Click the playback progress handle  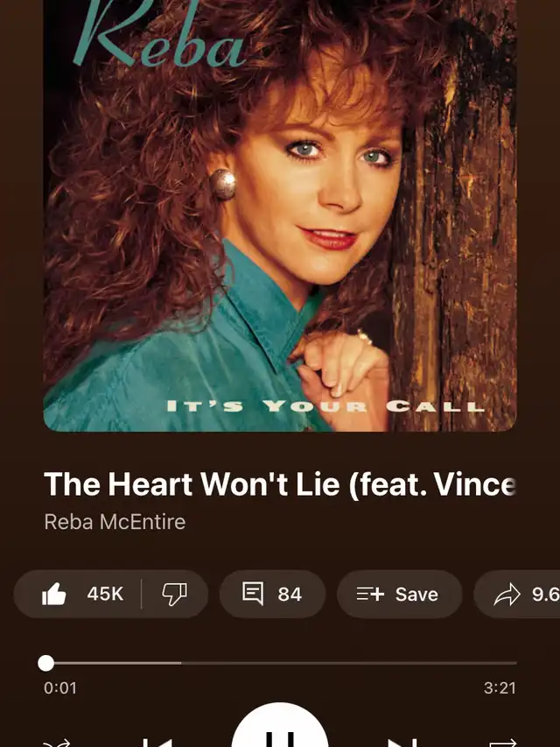(45, 663)
